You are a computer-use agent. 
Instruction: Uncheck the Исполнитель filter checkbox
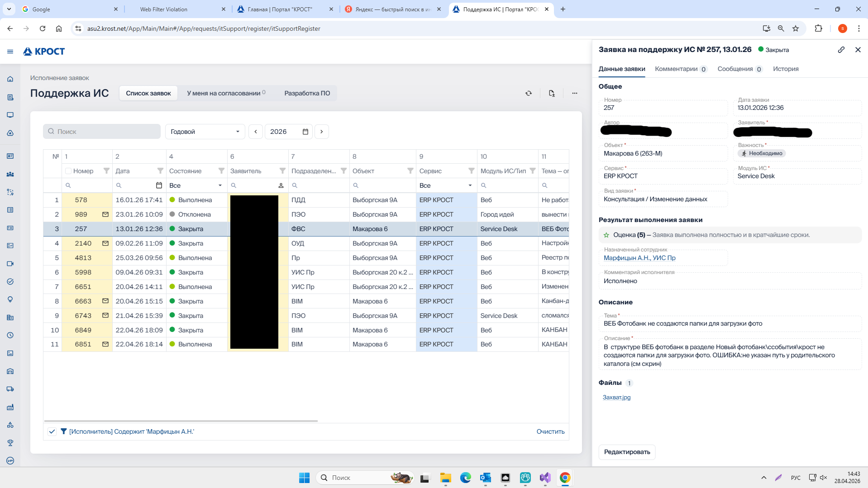(x=52, y=431)
